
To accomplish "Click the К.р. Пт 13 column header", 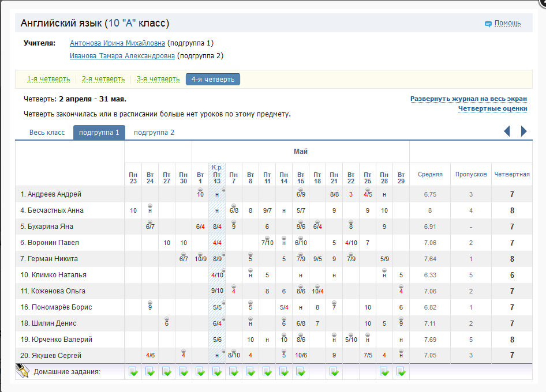I will click(x=217, y=174).
